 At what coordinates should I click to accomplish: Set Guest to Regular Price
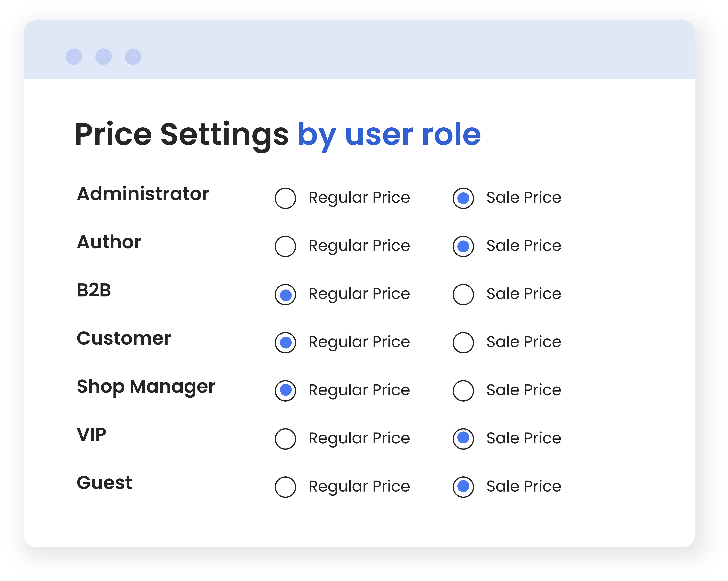pyautogui.click(x=285, y=487)
